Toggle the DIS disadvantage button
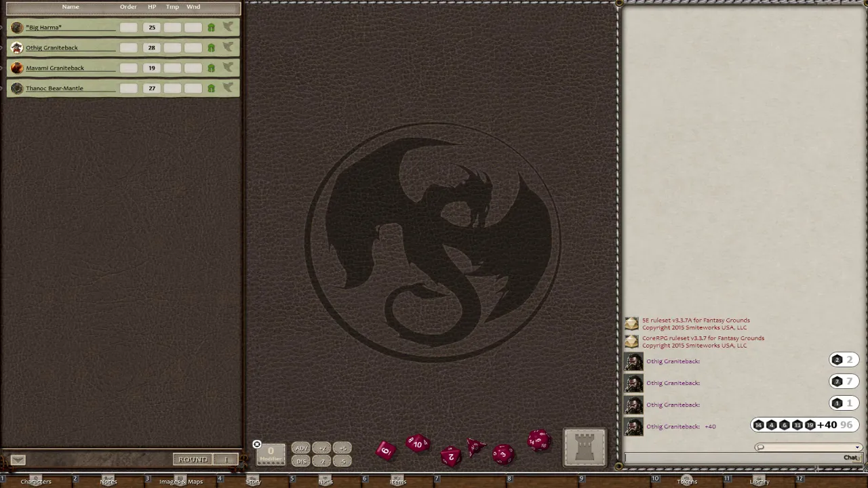Screen dimensions: 868x488 [301, 461]
